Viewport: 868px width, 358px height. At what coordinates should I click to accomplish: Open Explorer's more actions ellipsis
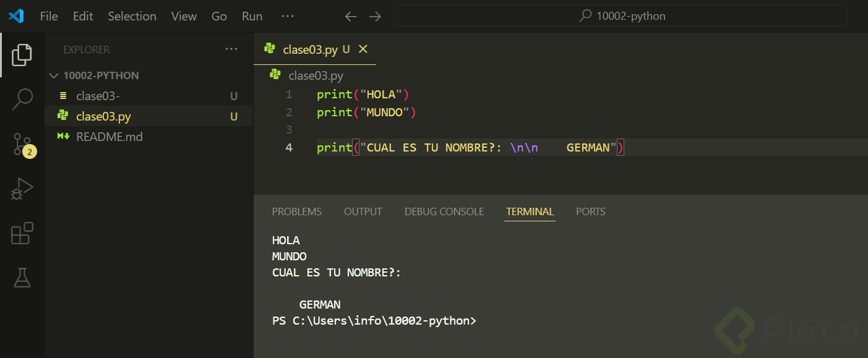pos(231,49)
